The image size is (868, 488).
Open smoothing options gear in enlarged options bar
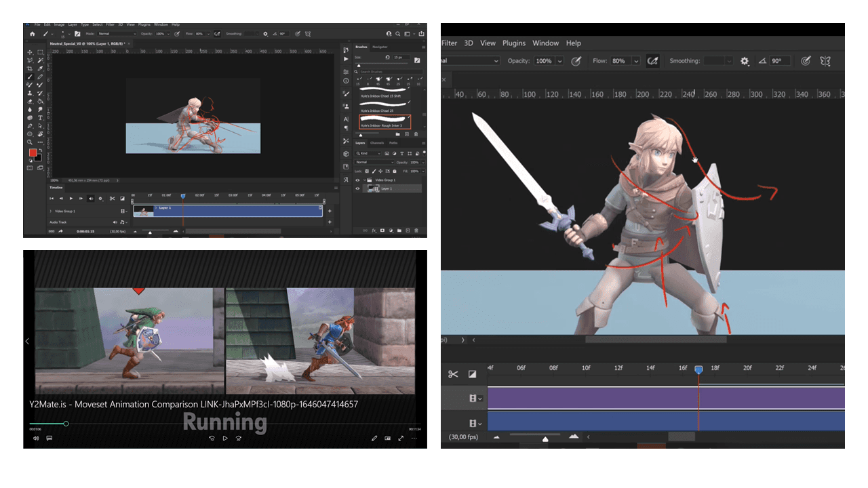click(745, 61)
